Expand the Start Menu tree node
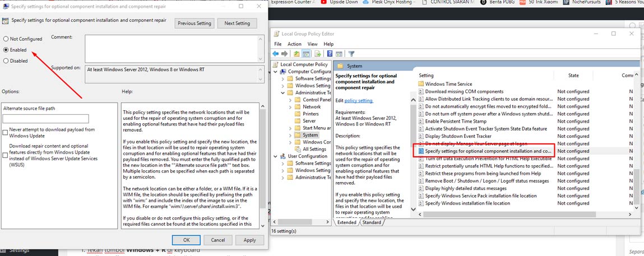 tap(290, 128)
